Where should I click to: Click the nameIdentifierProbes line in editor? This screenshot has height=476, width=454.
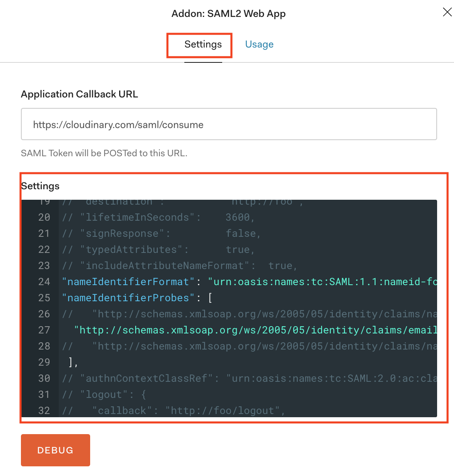[137, 298]
